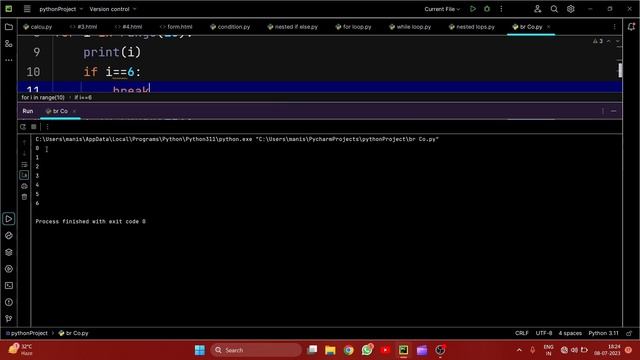The height and width of the screenshot is (360, 640).
Task: Clear console with trash icon
Action: tap(24, 197)
